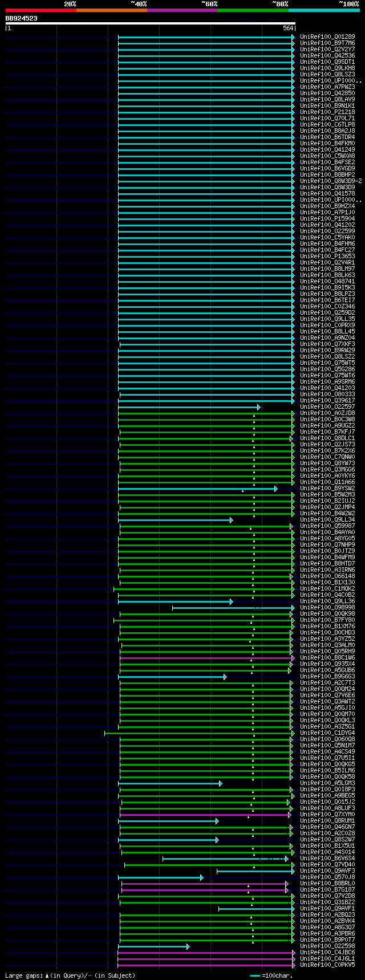Click hit UniRef100_Q9LL34
Screen dimensions: 365x980
pyautogui.click(x=327, y=520)
